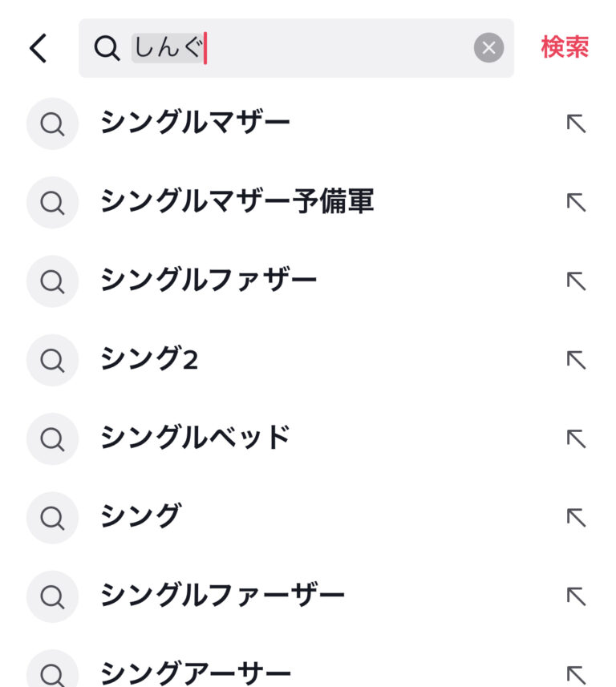The height and width of the screenshot is (687, 616).
Task: Click the magnifier icon in the search bar
Action: pyautogui.click(x=107, y=48)
